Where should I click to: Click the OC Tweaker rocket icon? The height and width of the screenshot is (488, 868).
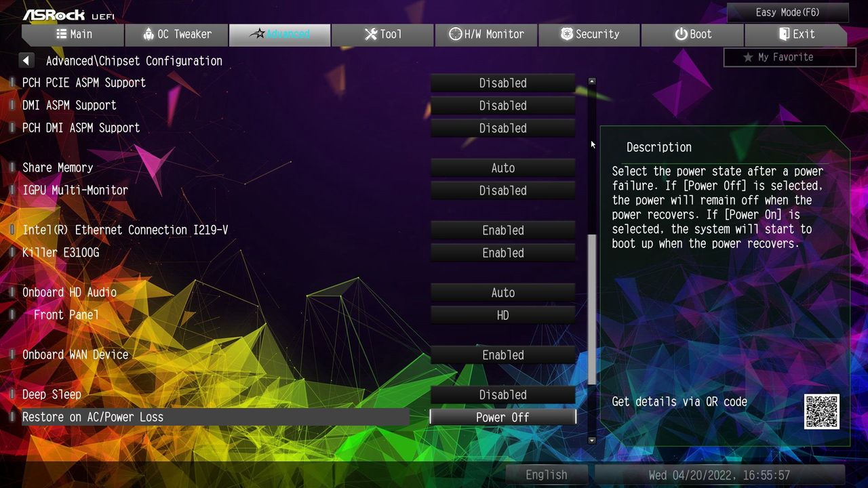pos(149,34)
